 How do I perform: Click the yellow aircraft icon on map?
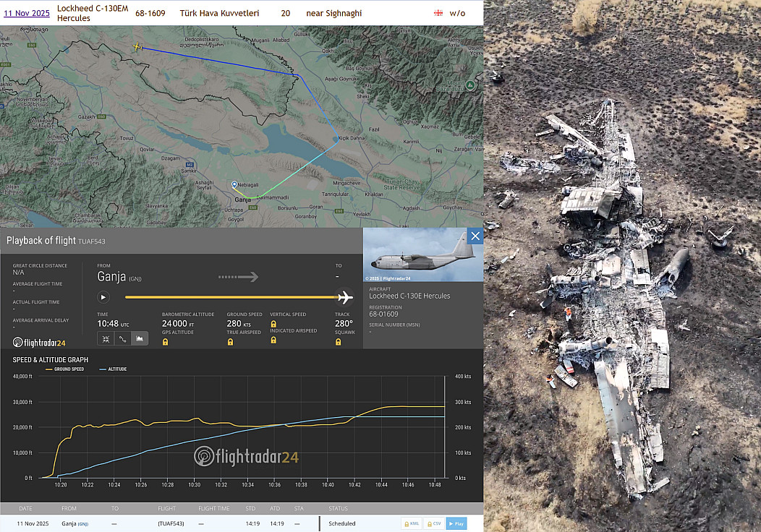pyautogui.click(x=137, y=47)
